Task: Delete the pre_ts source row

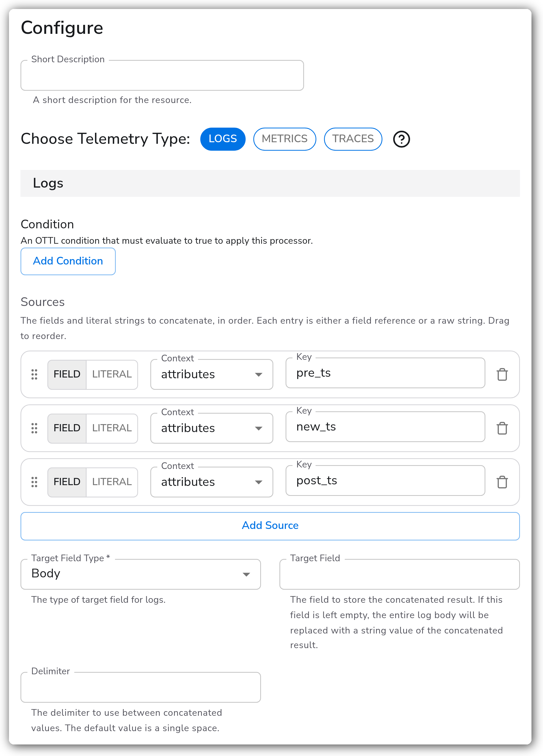Action: [x=502, y=374]
